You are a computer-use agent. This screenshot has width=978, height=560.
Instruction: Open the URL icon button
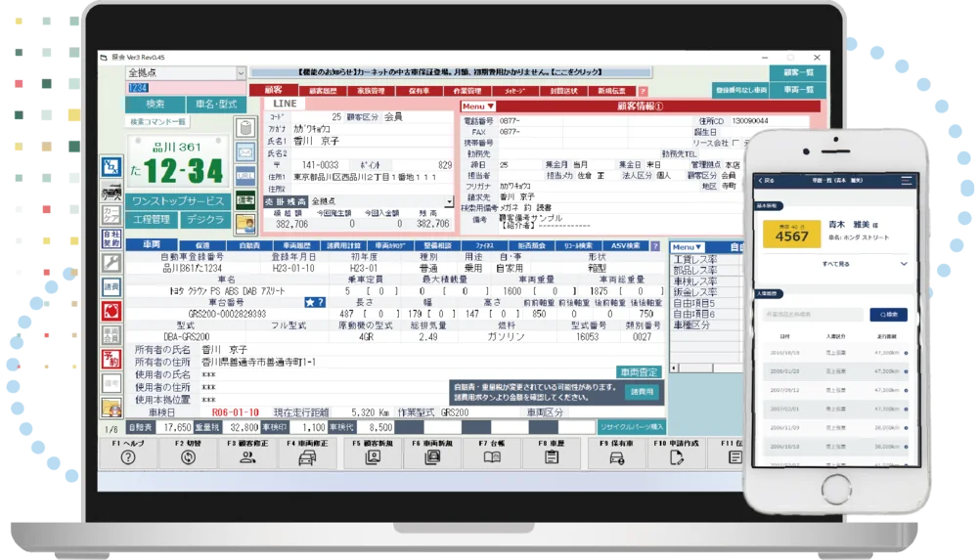[x=245, y=175]
